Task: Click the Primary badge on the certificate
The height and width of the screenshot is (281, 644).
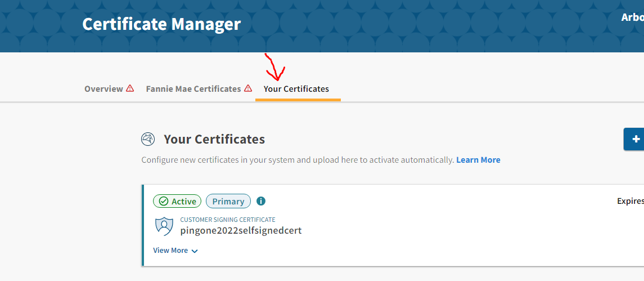Action: [228, 202]
